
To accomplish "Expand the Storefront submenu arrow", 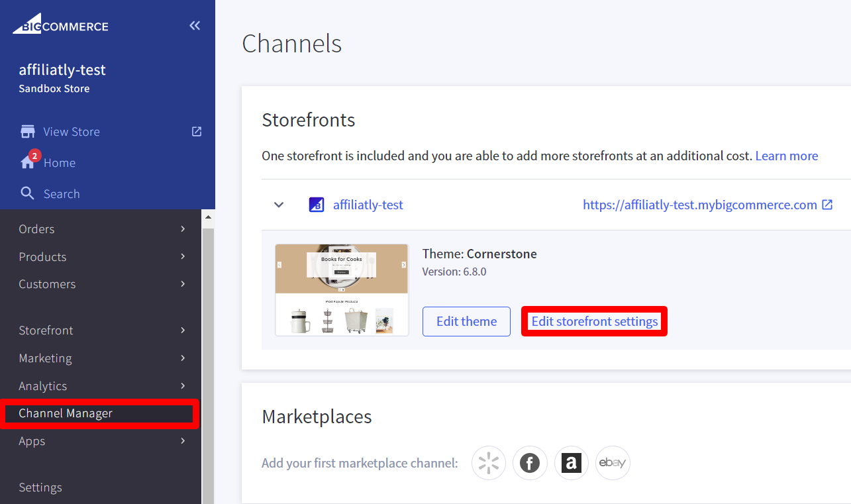I will click(183, 330).
